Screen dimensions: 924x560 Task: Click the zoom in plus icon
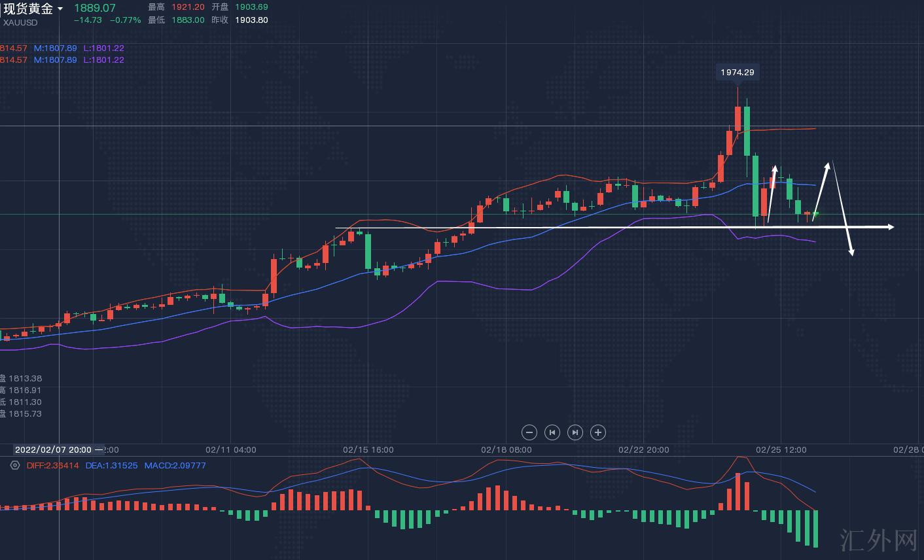598,432
